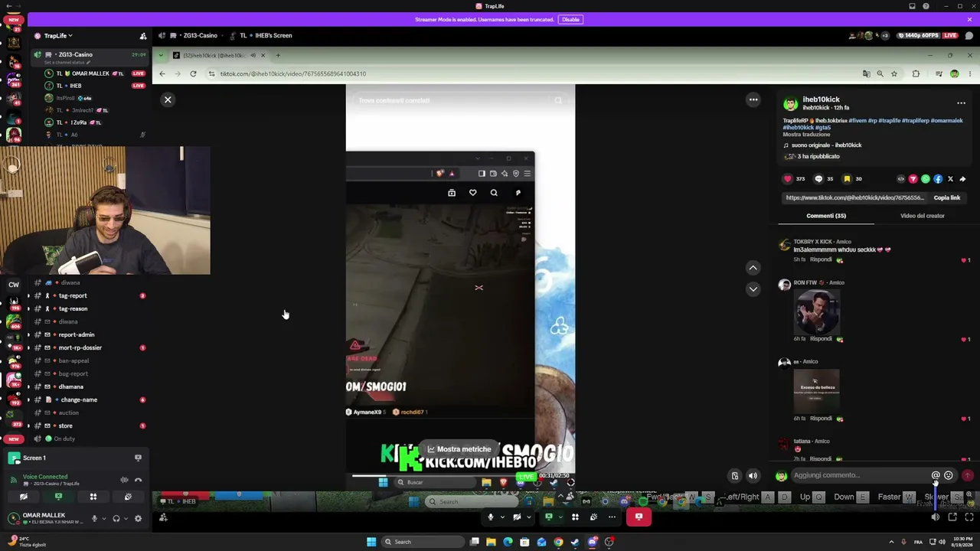Open more share options arrow
The image size is (980, 551).
[962, 179]
